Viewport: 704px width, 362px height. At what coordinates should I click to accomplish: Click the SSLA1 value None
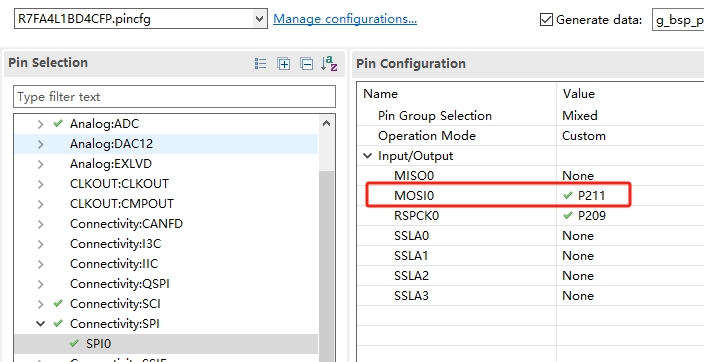(578, 256)
